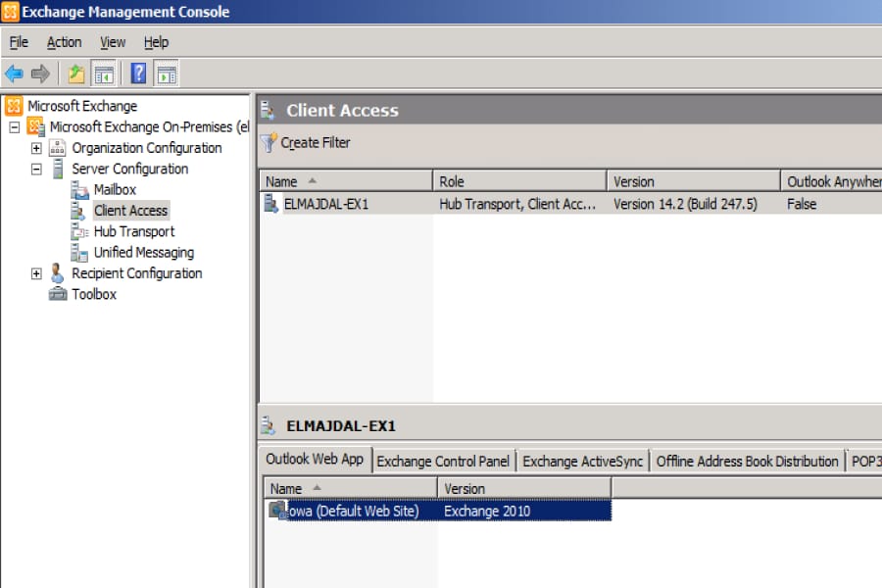Click the Back arrow toolbar icon

pyautogui.click(x=14, y=73)
